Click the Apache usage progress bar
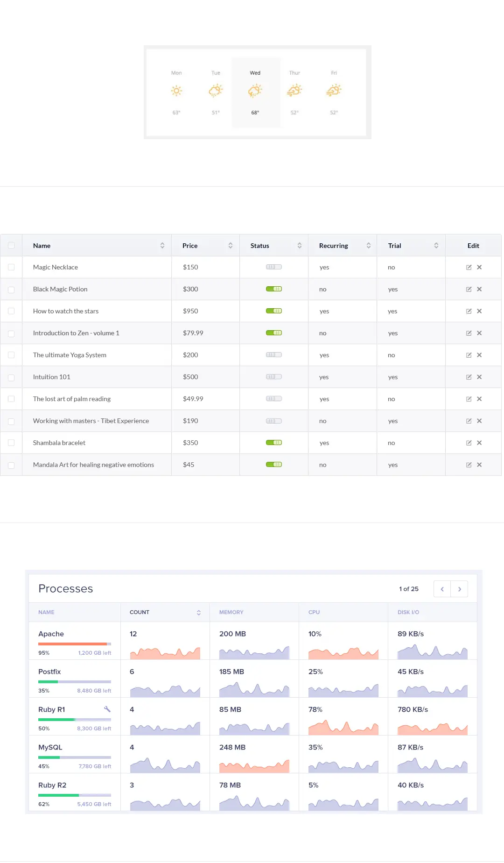This screenshot has width=504, height=863. pos(75,644)
